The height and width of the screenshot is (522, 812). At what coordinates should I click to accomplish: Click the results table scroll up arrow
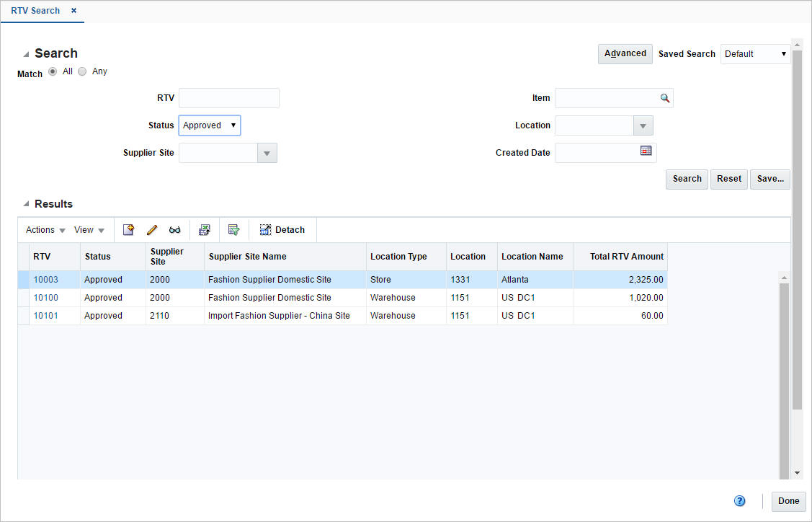click(x=784, y=278)
